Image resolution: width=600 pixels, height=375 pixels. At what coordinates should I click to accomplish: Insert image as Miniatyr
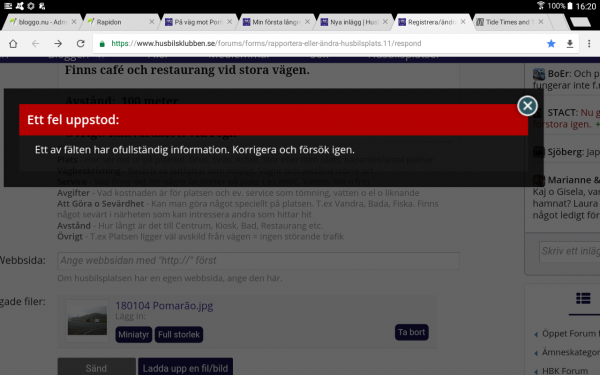(x=134, y=334)
